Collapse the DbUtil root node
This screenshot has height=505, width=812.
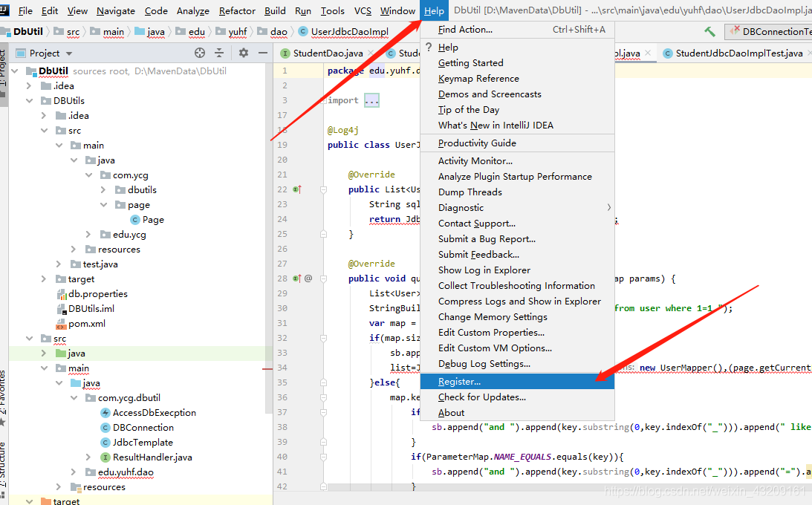[15, 71]
